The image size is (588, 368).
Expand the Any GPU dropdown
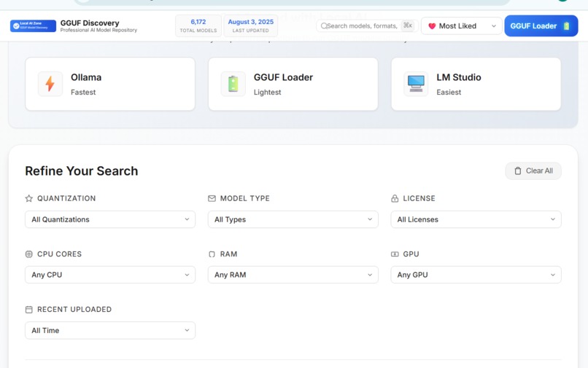[476, 275]
